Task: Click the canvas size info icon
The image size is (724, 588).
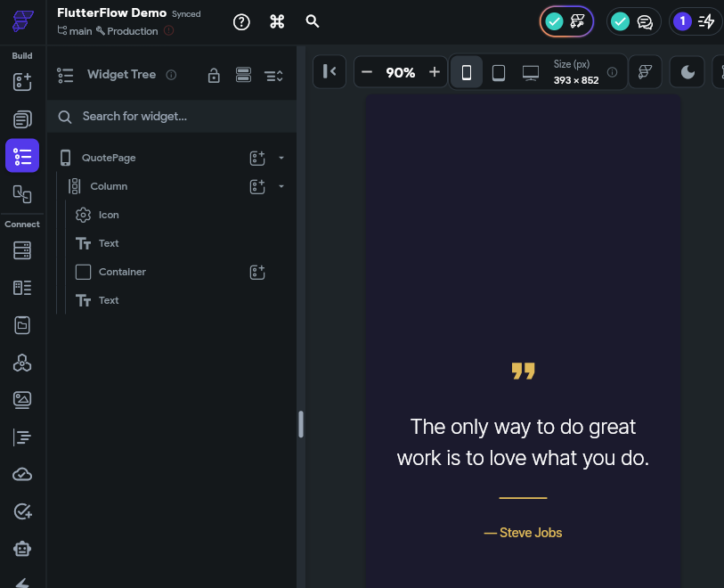Action: [x=613, y=72]
